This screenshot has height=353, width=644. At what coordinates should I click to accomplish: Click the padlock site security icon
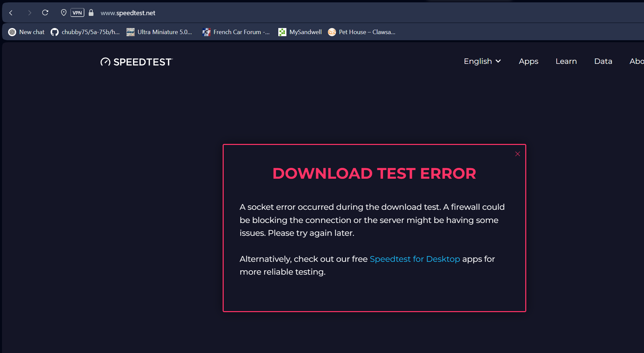click(x=91, y=13)
